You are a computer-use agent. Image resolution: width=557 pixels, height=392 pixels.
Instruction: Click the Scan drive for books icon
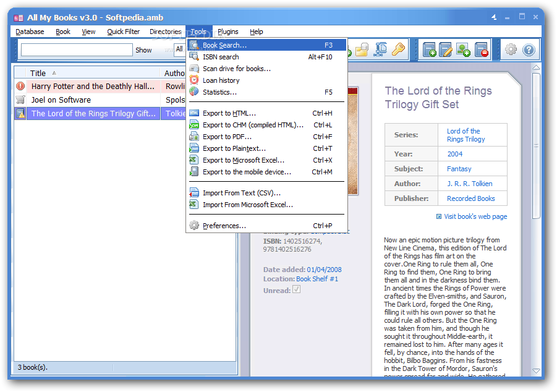194,69
